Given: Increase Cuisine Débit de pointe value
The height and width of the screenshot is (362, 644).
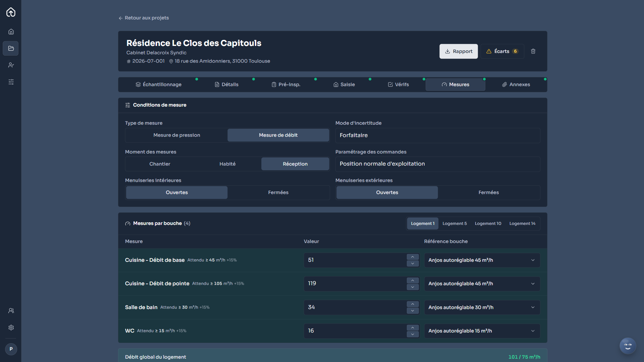Looking at the screenshot, I should [x=413, y=281].
